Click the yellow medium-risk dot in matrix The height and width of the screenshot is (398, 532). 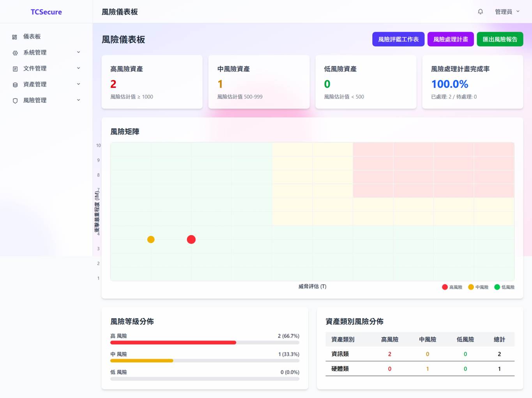tap(151, 240)
